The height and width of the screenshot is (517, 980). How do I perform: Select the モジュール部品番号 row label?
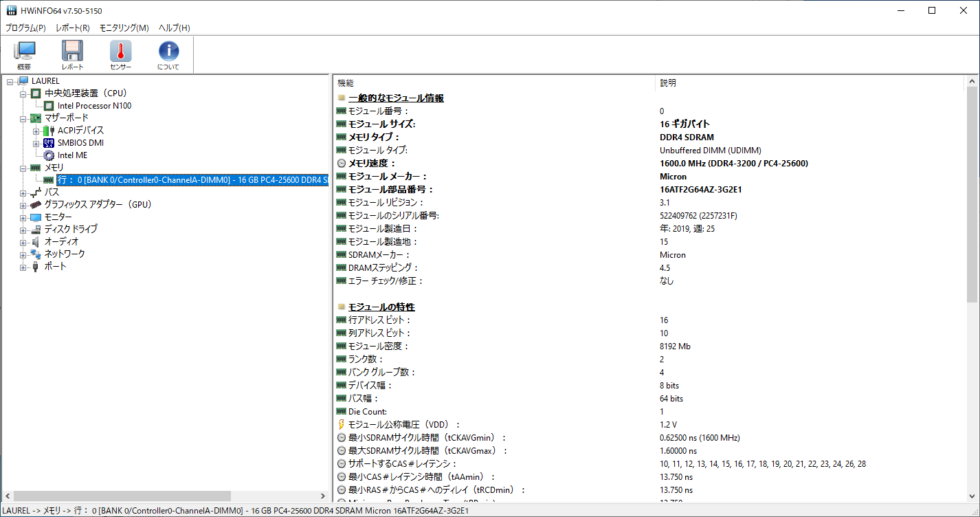[x=392, y=190]
